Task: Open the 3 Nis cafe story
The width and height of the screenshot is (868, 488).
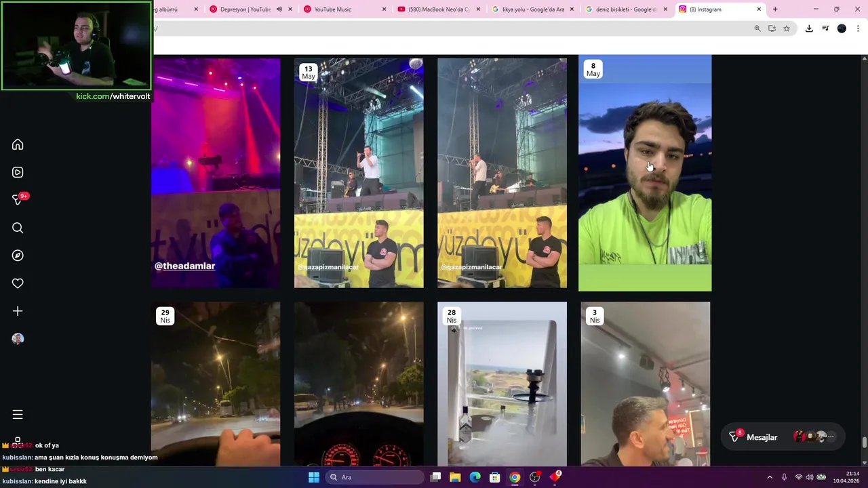Action: coord(646,384)
